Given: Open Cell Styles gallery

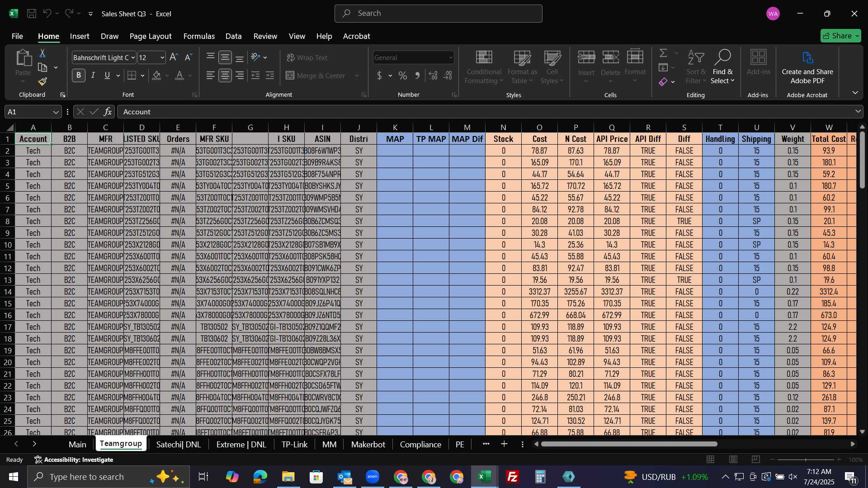Looking at the screenshot, I should [x=552, y=67].
